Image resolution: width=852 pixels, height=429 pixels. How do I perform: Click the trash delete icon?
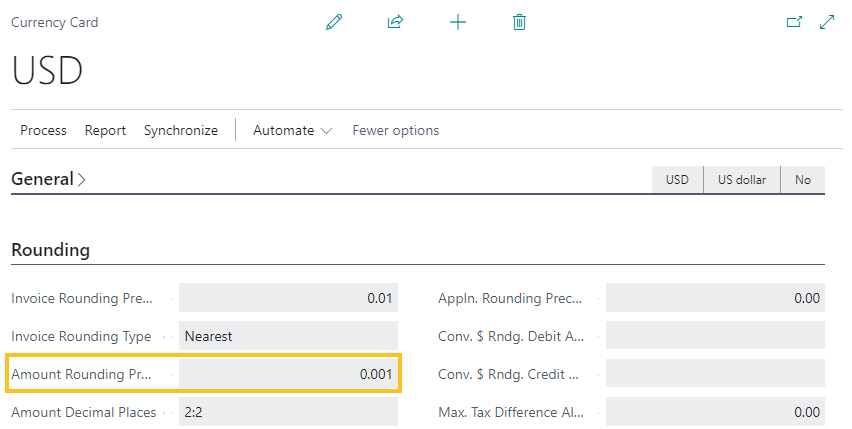(519, 22)
